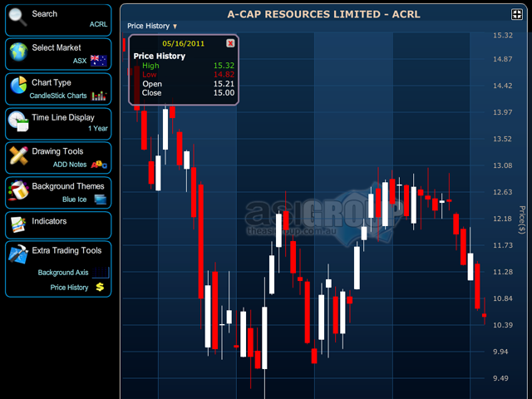Click the yellow dollar Price History icon

[100, 287]
